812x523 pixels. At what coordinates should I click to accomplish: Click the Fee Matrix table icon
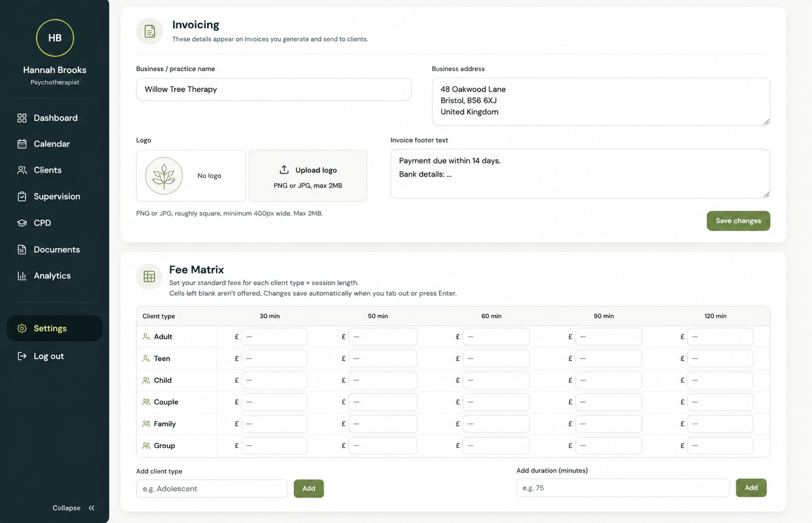(x=149, y=277)
